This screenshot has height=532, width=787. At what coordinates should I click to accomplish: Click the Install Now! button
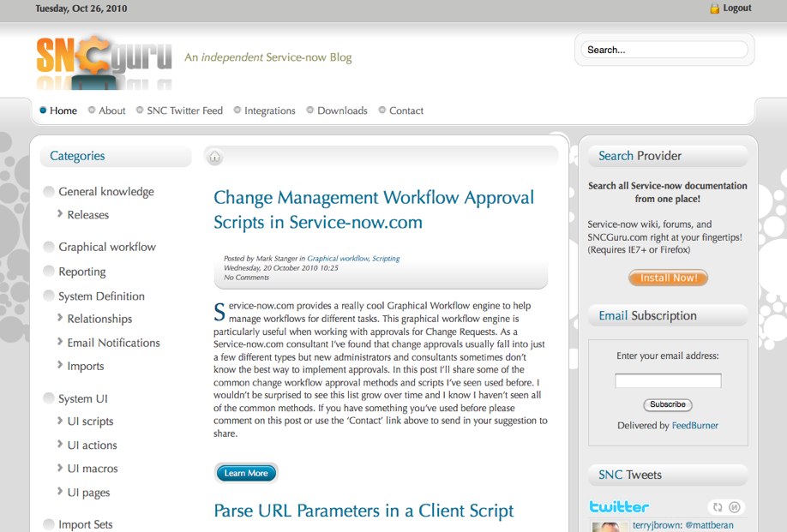pos(668,278)
